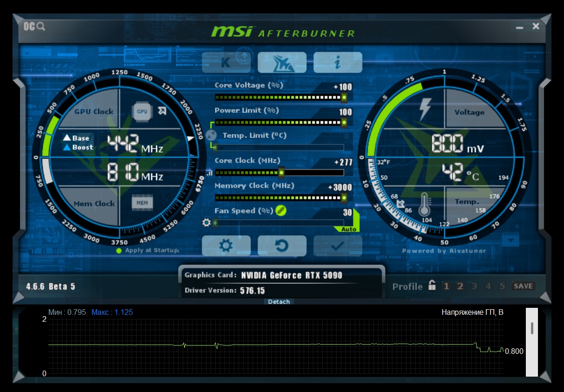Click the Memory Clock +3000 value
The width and height of the screenshot is (564, 392).
[340, 187]
